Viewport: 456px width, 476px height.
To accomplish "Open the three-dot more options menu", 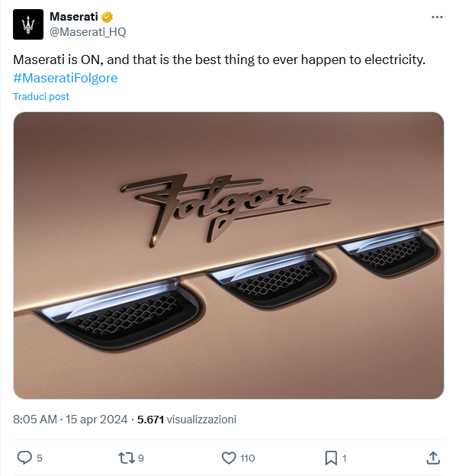I will (x=437, y=18).
